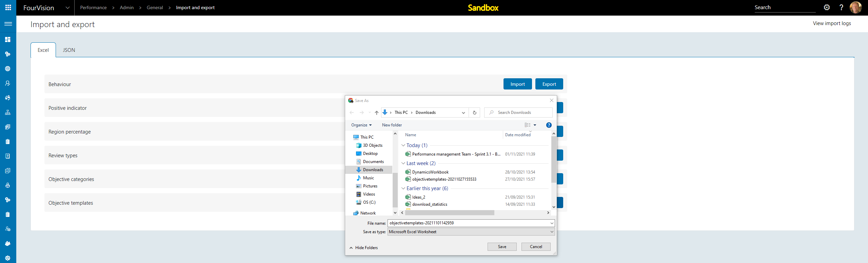
Task: Sort files by Date modified column
Action: tap(518, 135)
